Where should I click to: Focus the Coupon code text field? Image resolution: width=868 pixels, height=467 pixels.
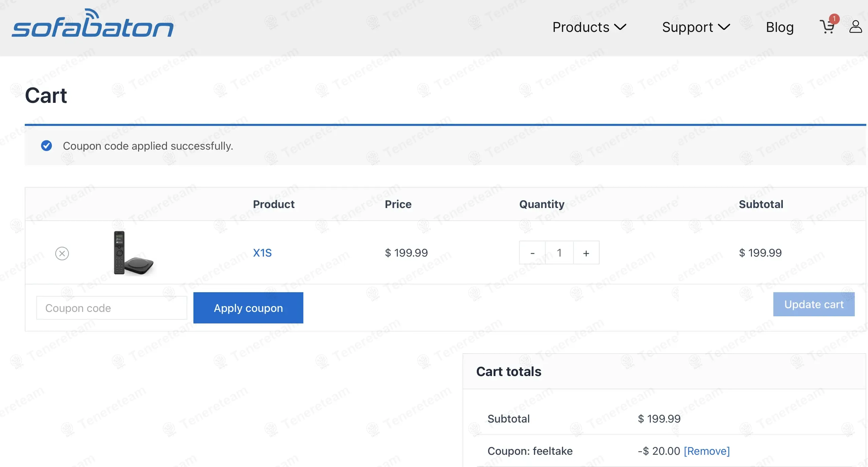(x=112, y=308)
